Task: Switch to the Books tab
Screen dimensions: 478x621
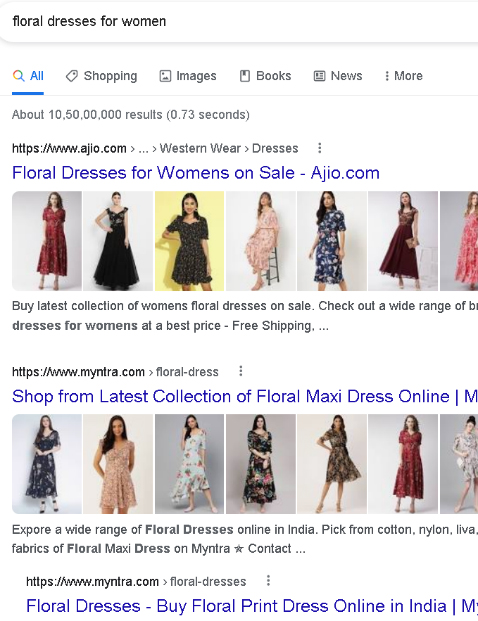Action: click(x=265, y=76)
